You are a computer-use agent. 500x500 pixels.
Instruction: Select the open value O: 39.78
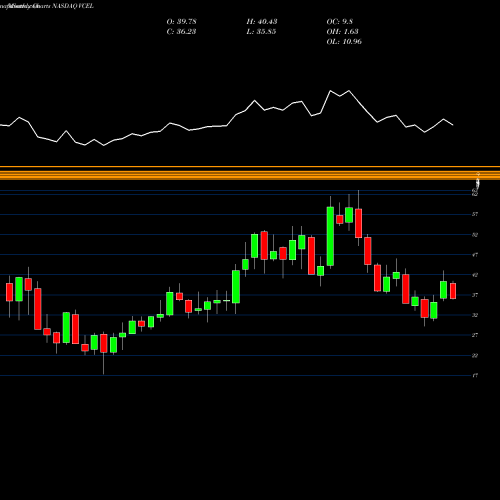point(181,22)
